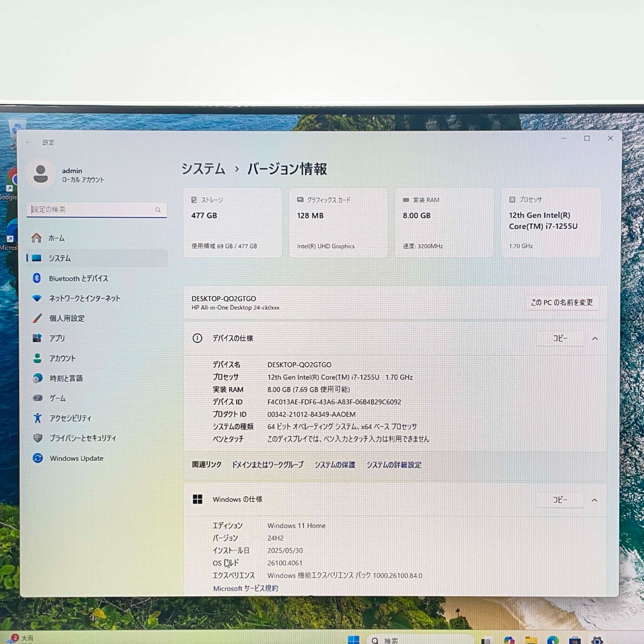The height and width of the screenshot is (644, 644).
Task: Open システムの詳細設定 link
Action: coord(394,465)
